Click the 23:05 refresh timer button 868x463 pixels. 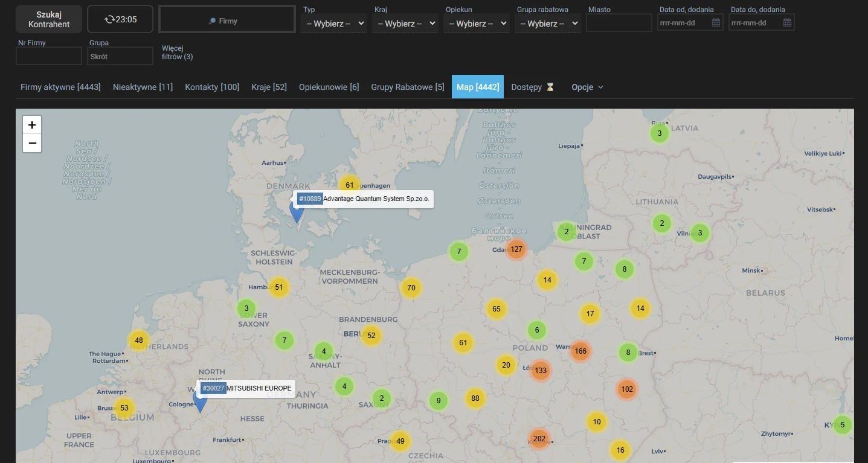120,19
